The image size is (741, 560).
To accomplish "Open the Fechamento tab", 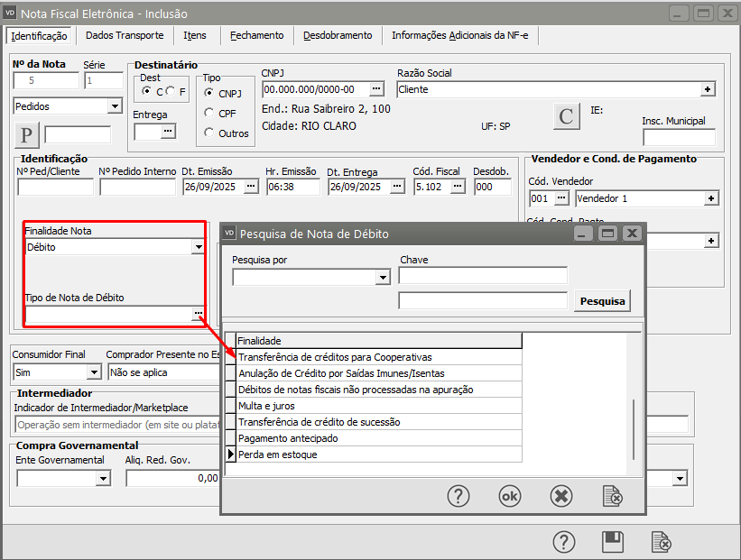I will 256,35.
